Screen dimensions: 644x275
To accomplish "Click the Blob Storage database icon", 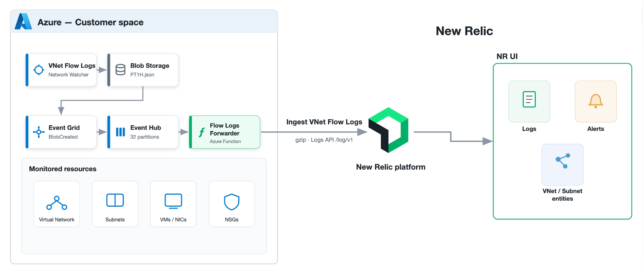I will [120, 70].
